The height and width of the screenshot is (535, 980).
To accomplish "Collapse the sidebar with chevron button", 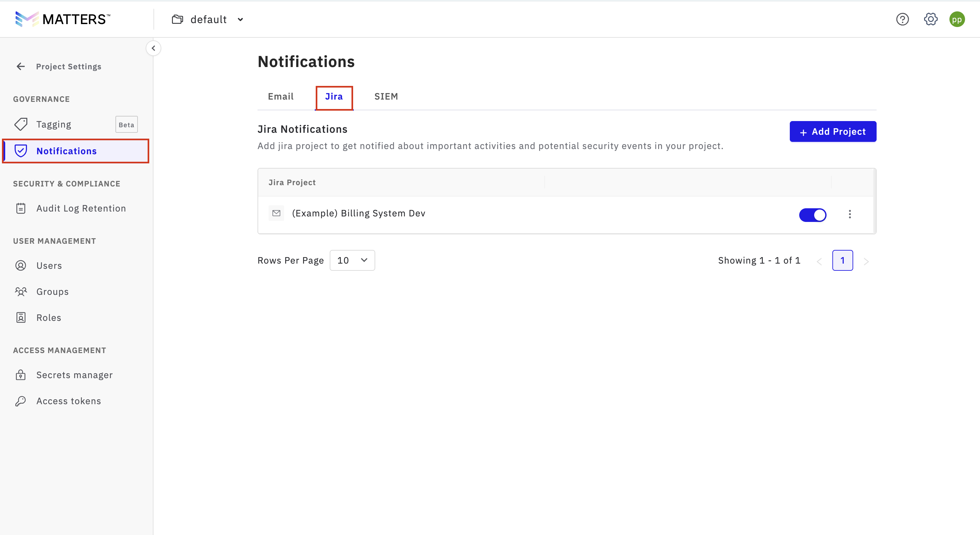I will coord(153,48).
